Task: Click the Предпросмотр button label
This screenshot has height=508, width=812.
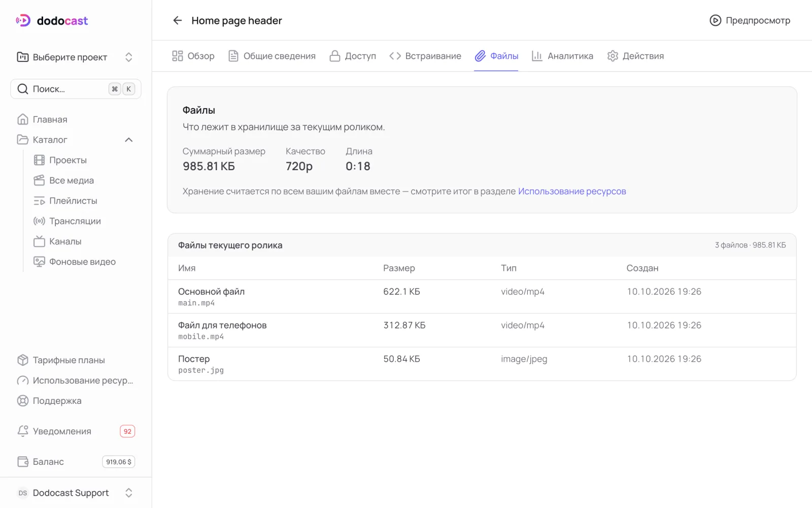Action: pos(758,20)
